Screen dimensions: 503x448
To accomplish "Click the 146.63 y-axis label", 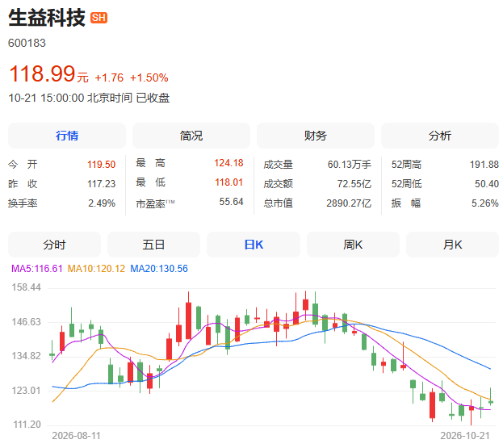I will point(27,321).
